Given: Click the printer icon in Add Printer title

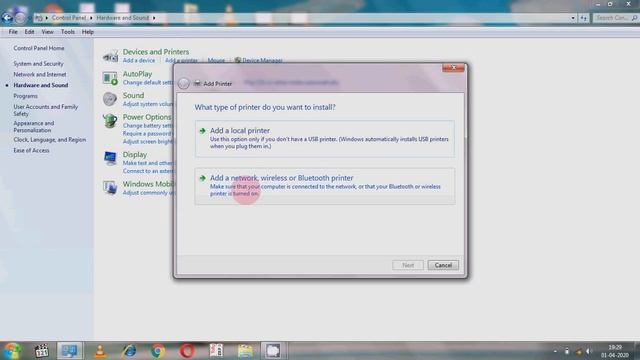Looking at the screenshot, I should coord(197,83).
